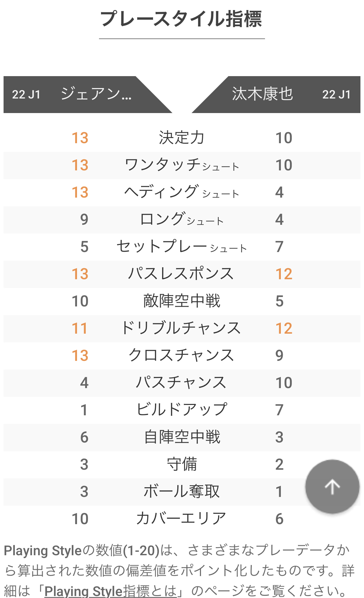Click the ドリブルチャンス row label

pos(182,328)
